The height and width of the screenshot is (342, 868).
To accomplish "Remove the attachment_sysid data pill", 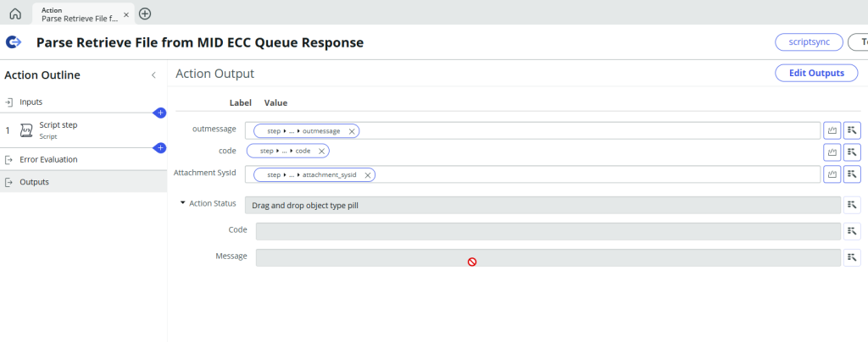I will click(x=368, y=174).
